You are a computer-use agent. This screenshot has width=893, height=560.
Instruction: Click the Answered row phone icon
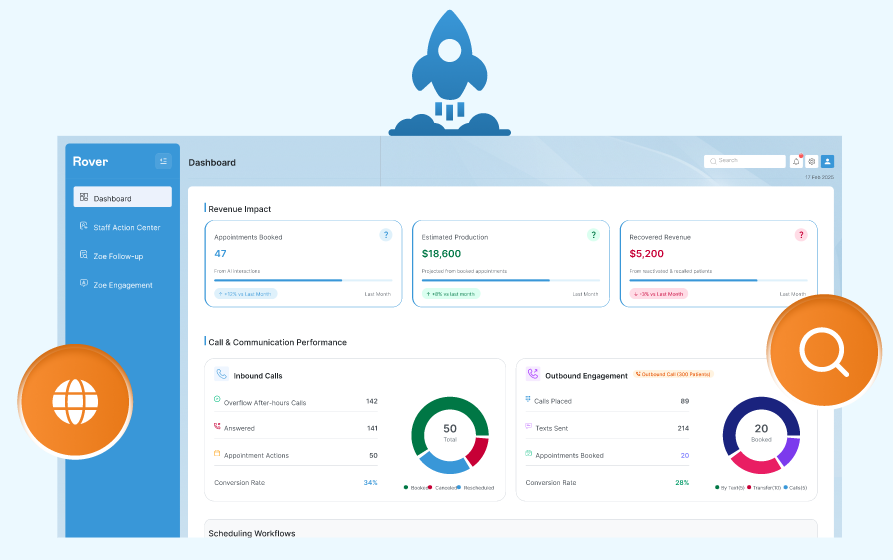coord(217,426)
